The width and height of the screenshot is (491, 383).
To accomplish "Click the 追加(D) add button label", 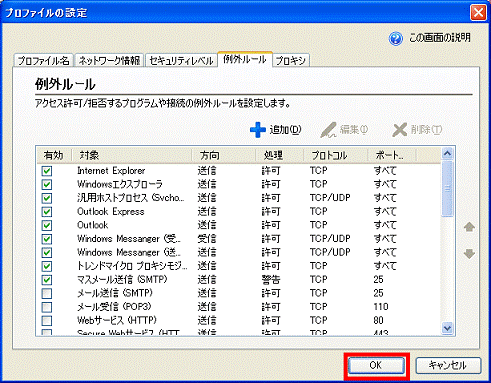I will pos(285,130).
